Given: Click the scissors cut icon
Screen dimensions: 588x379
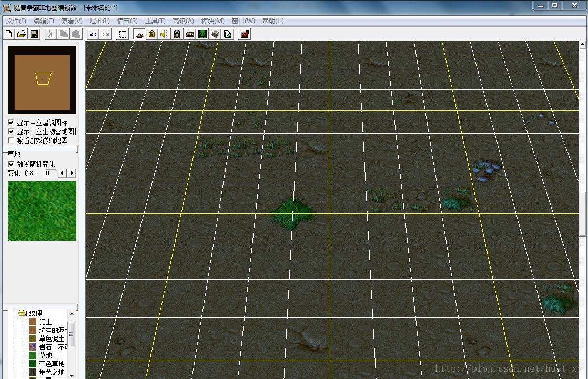Looking at the screenshot, I should pyautogui.click(x=50, y=35).
